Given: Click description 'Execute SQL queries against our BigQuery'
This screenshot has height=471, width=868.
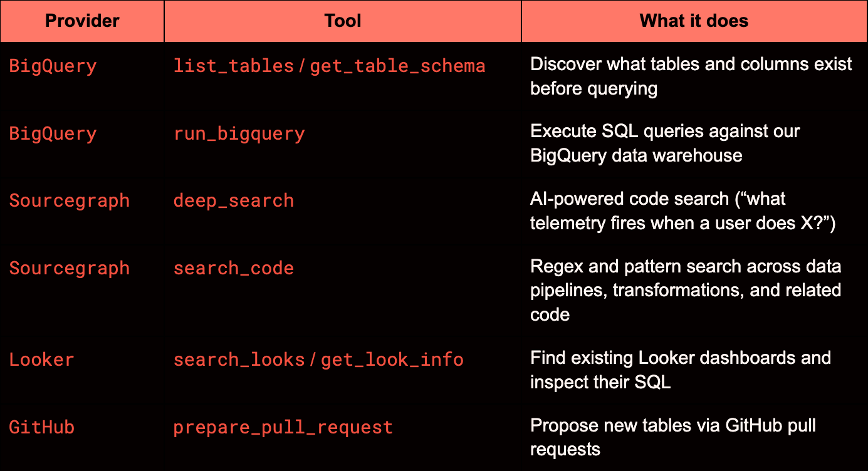Looking at the screenshot, I should click(x=665, y=143).
